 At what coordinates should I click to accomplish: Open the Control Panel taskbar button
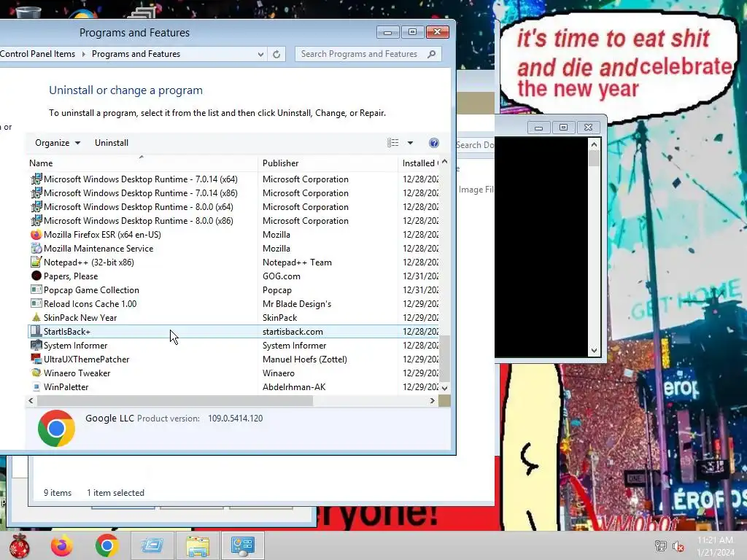tap(243, 545)
